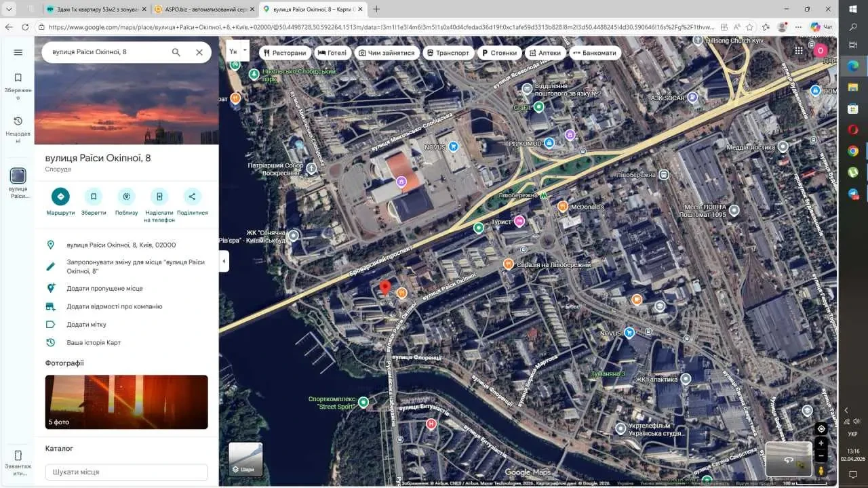Click the search magnifier icon
This screenshot has width=868, height=488.
click(176, 52)
